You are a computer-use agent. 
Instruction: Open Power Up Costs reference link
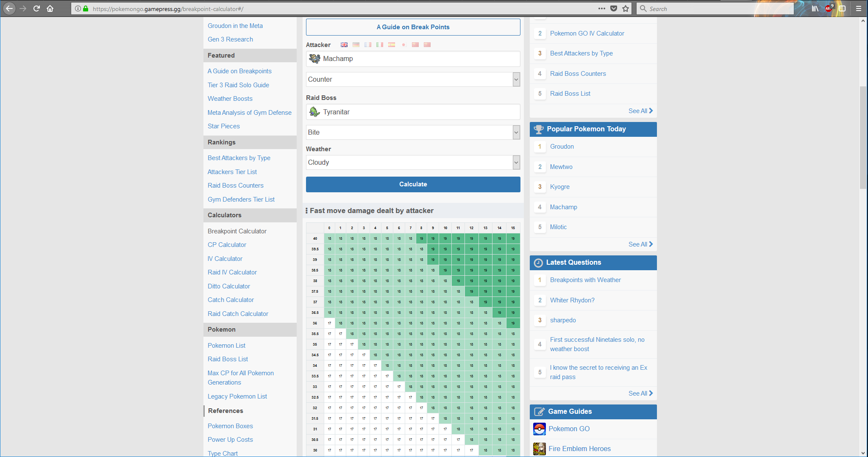[x=230, y=440]
